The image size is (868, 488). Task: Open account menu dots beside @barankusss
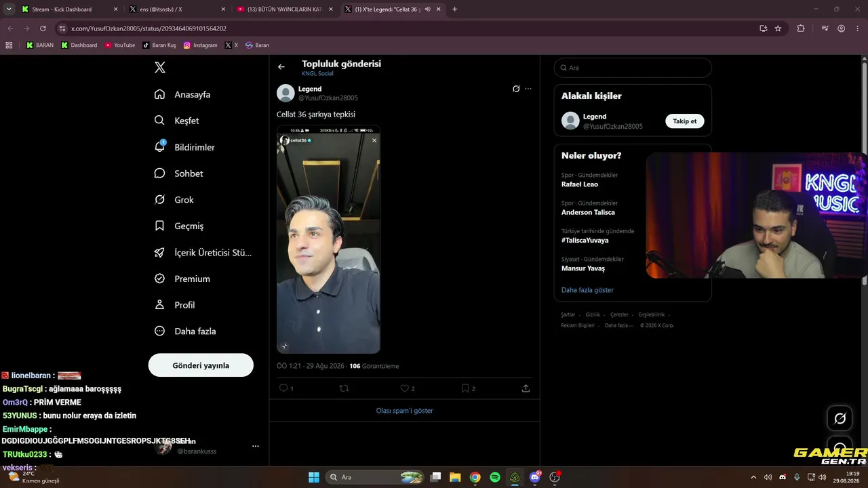pos(256,446)
